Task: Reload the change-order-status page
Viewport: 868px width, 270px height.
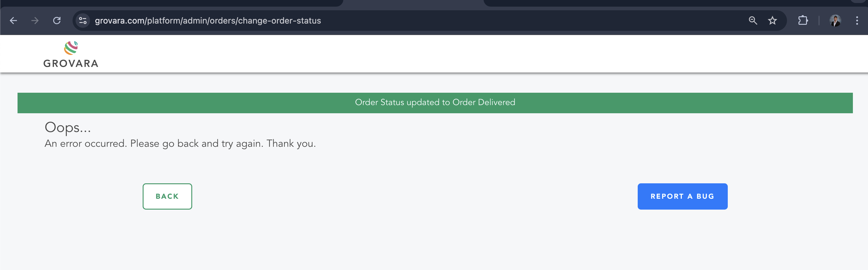Action: tap(57, 21)
